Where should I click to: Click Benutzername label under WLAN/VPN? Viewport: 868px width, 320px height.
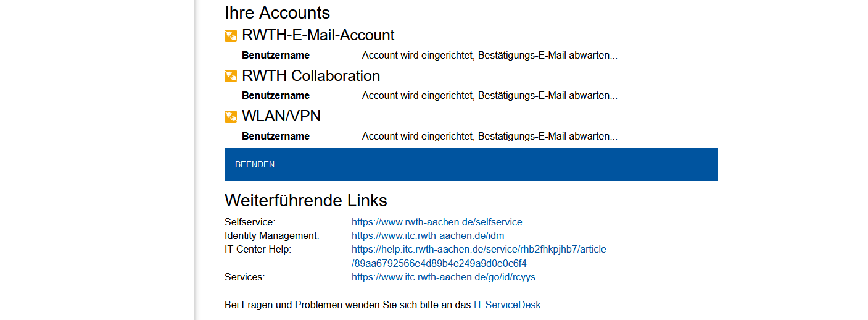(276, 137)
